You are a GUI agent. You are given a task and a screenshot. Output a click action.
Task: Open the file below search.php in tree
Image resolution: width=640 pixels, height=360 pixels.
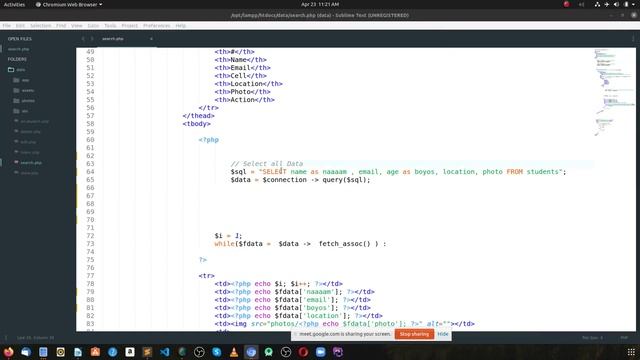pos(29,173)
